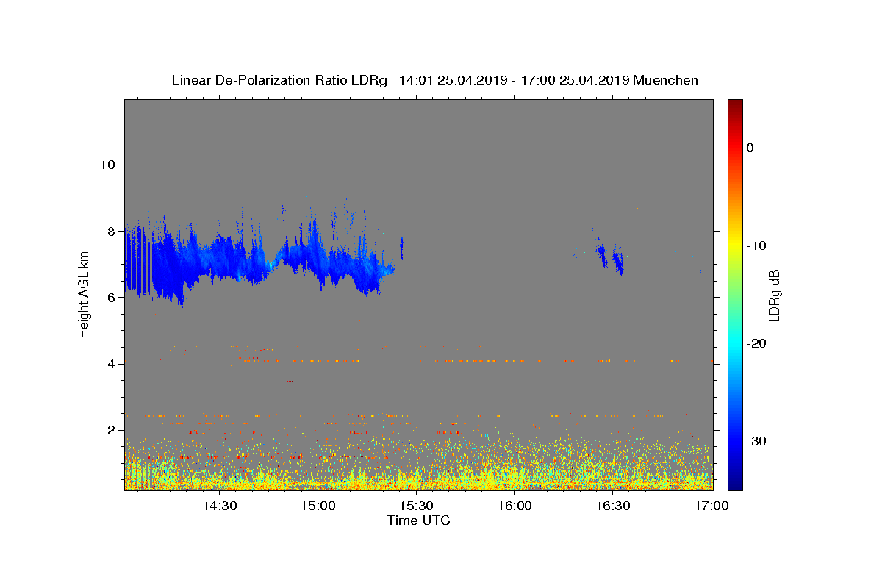Click the yellow noise band near the ground

tap(418, 478)
